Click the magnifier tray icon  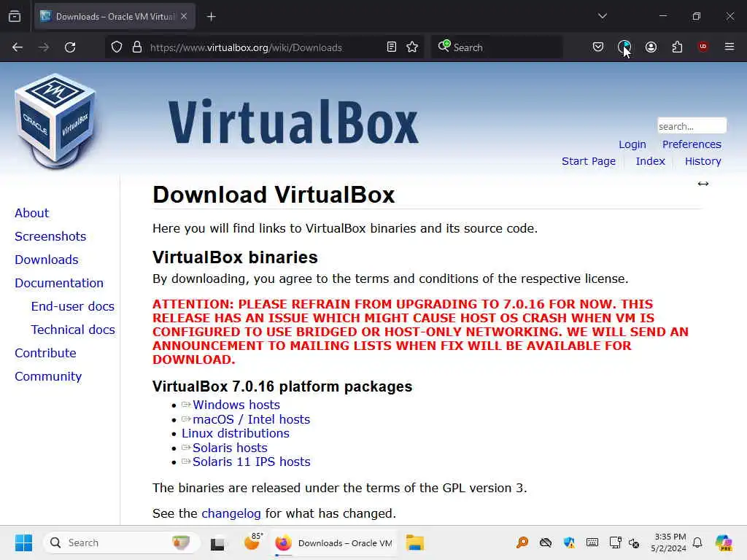point(522,542)
